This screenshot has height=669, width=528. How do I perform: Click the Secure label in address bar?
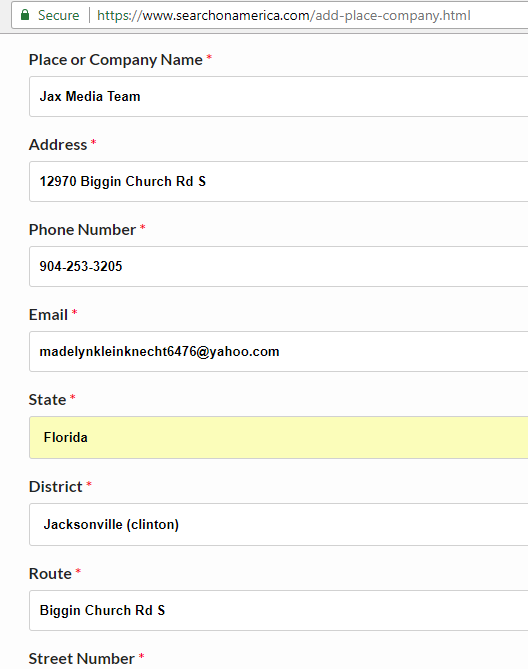58,15
